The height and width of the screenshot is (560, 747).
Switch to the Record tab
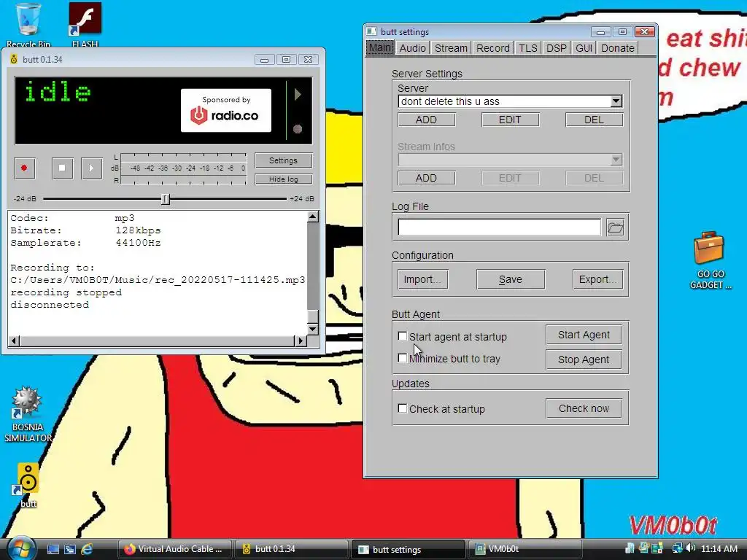pyautogui.click(x=493, y=48)
